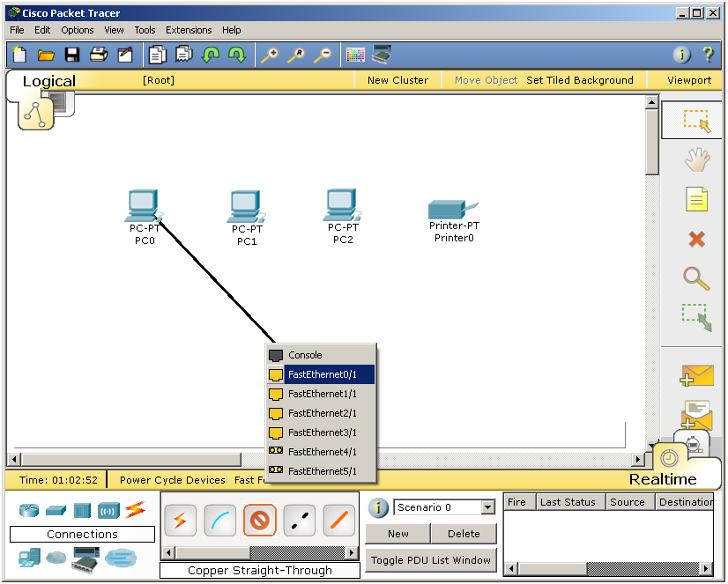Click the Add Complex PDU envelope icon

pyautogui.click(x=696, y=414)
